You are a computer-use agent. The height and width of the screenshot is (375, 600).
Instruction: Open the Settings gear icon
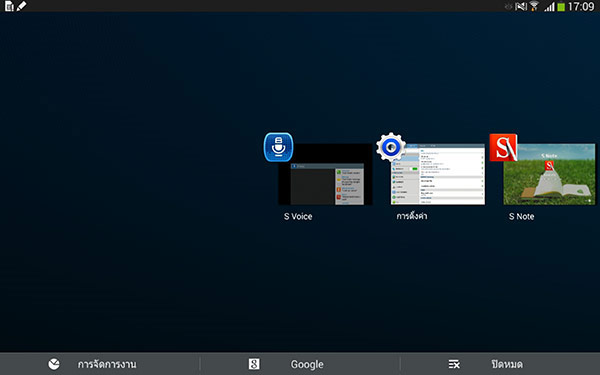(391, 147)
